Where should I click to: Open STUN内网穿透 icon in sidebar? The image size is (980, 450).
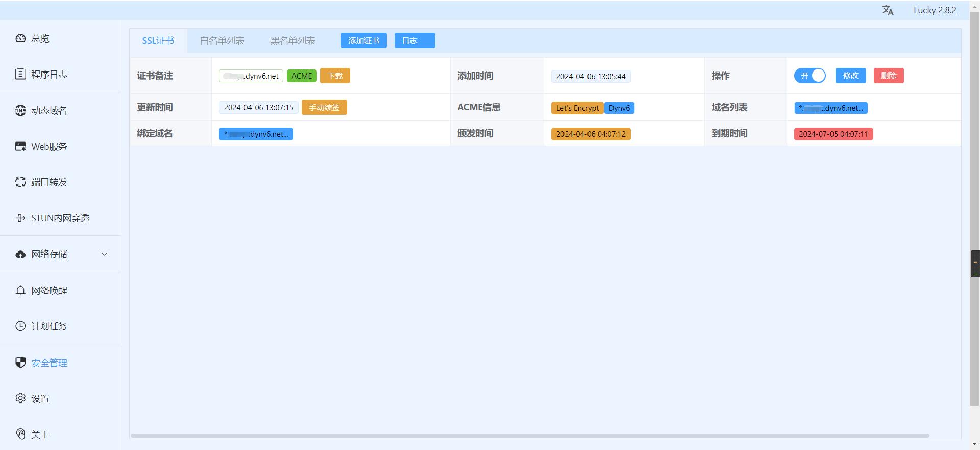[20, 218]
